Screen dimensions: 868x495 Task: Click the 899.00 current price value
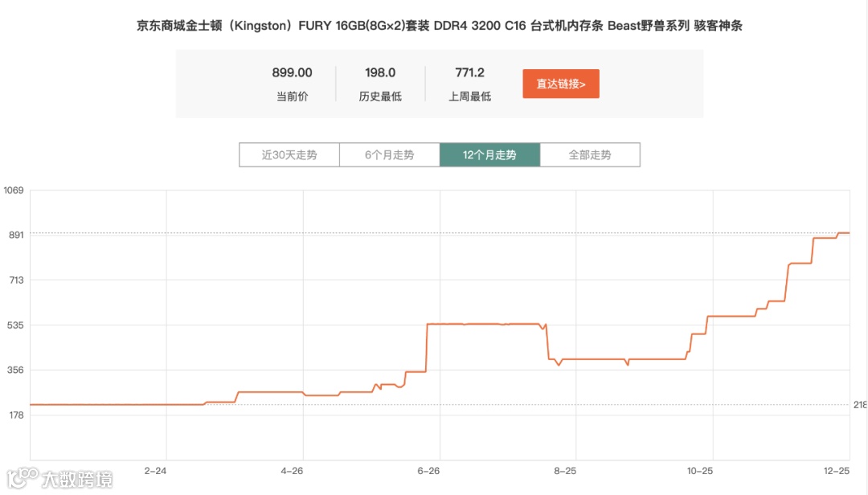[x=293, y=72]
